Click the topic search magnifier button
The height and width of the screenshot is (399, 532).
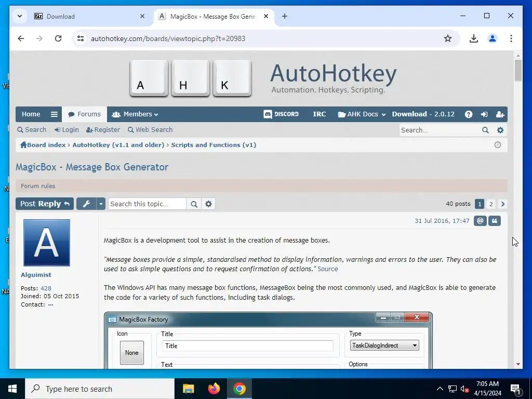(x=194, y=204)
